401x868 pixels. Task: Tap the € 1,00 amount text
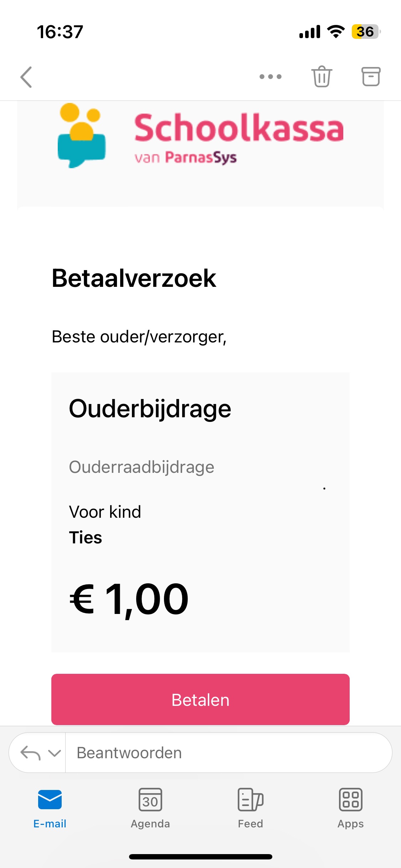tap(129, 600)
